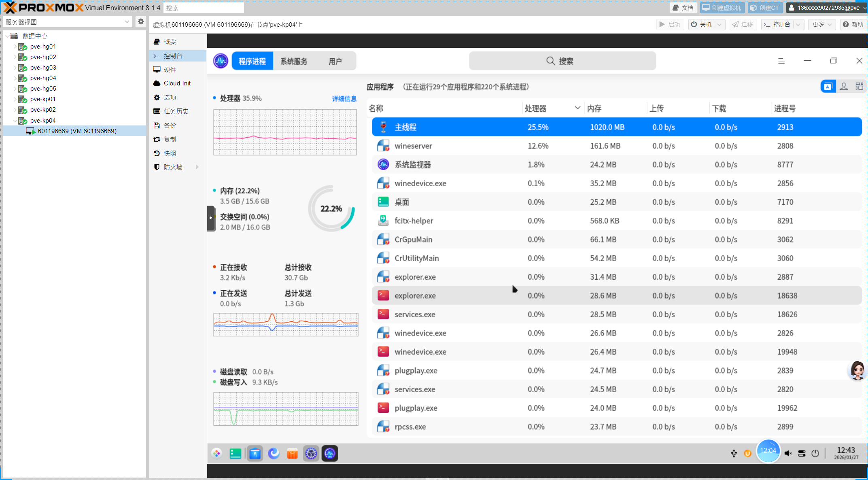The width and height of the screenshot is (868, 480).
Task: Open the system monitor hamburger menu
Action: pyautogui.click(x=781, y=61)
